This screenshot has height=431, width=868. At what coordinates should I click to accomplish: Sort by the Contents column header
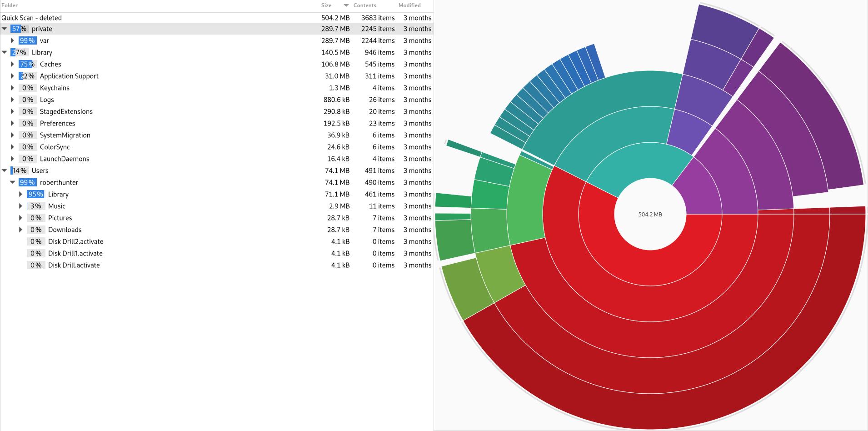pyautogui.click(x=364, y=5)
